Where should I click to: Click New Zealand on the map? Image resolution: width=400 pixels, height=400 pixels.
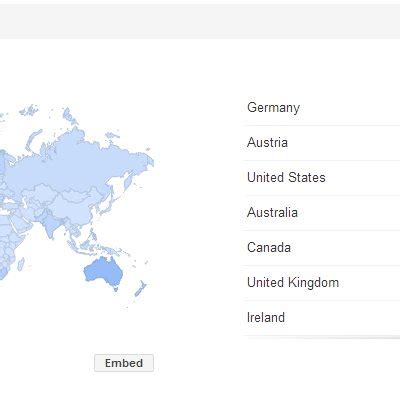(140, 289)
